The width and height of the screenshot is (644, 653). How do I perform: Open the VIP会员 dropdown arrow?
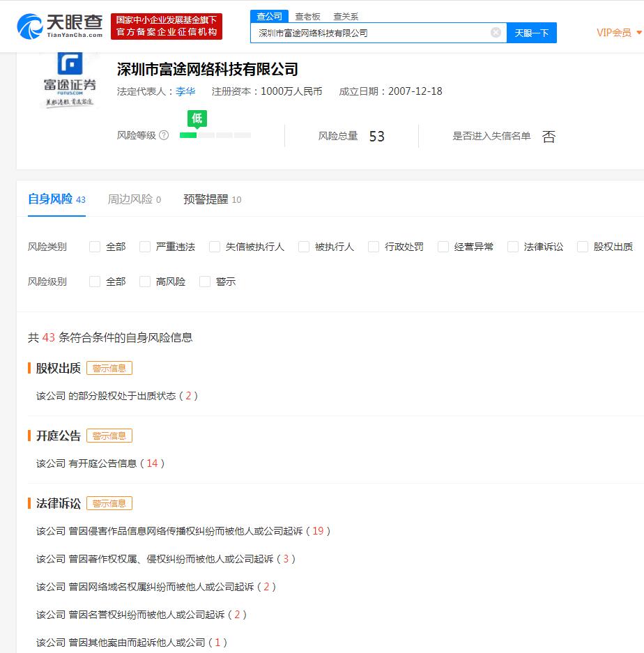(639, 33)
